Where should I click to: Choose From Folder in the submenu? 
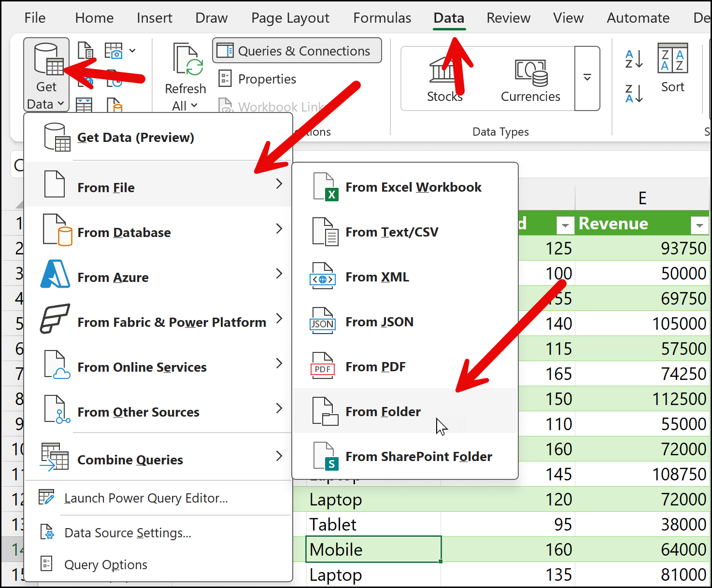tap(383, 412)
